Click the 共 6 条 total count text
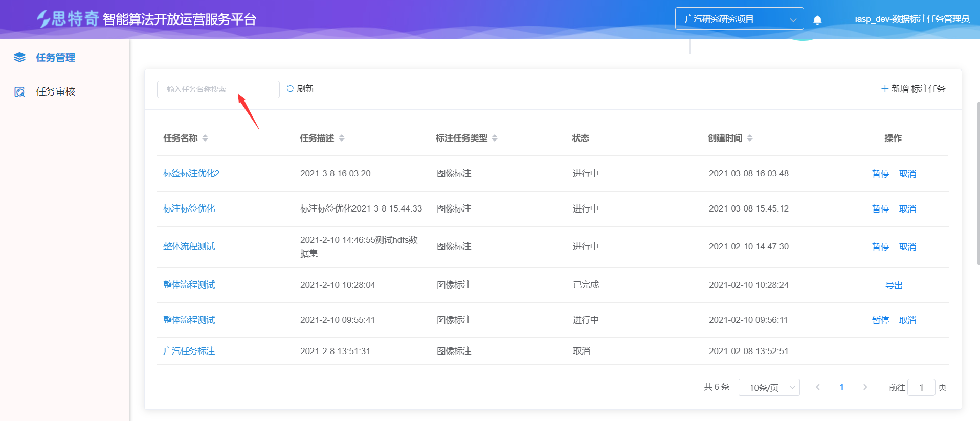 (717, 387)
